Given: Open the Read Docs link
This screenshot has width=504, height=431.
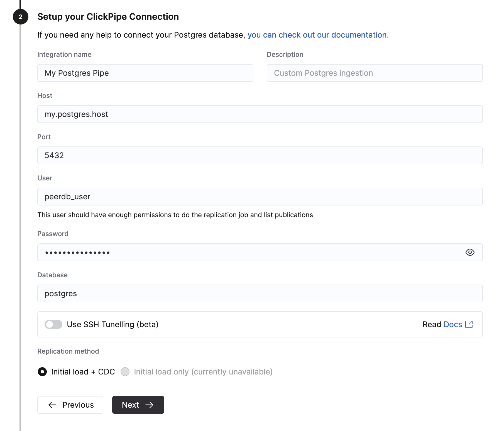Looking at the screenshot, I should tap(452, 324).
